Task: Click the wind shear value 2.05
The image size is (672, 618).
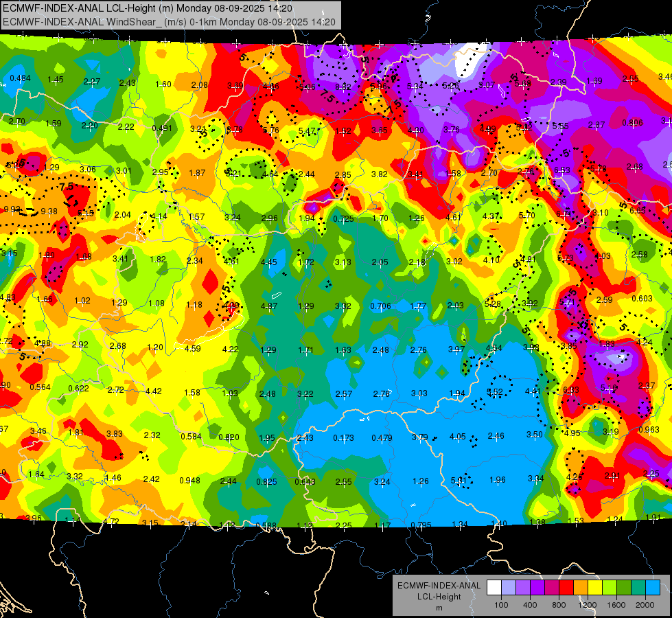Action: [380, 262]
